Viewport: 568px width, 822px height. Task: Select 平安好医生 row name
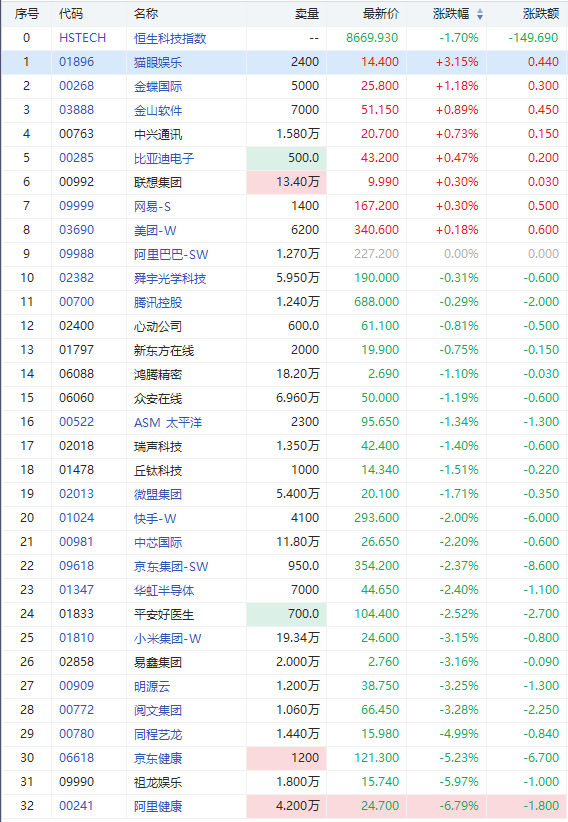click(x=164, y=614)
